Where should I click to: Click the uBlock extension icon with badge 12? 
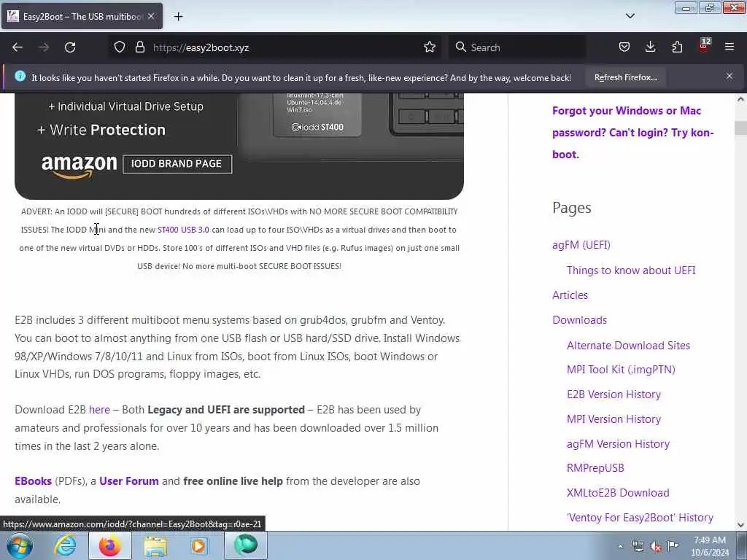(704, 46)
